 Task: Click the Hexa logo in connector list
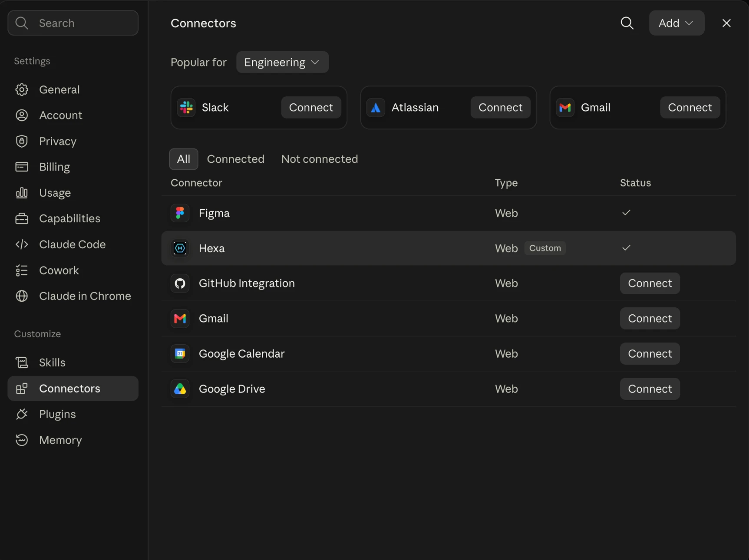click(x=180, y=248)
